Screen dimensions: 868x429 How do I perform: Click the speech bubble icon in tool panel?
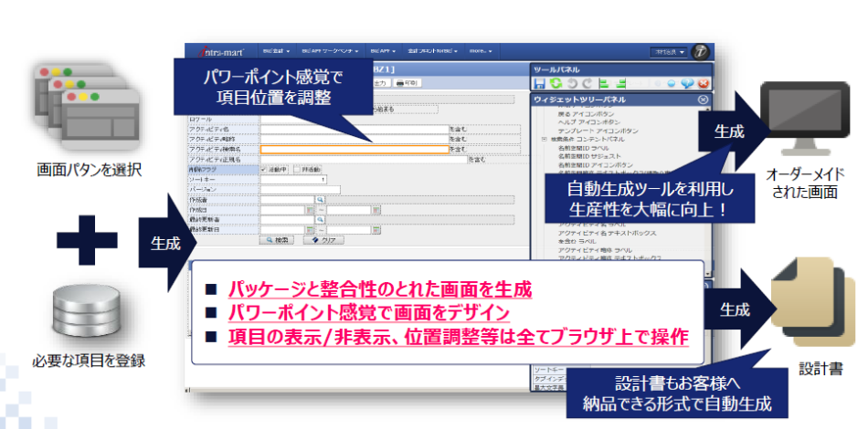tap(688, 83)
